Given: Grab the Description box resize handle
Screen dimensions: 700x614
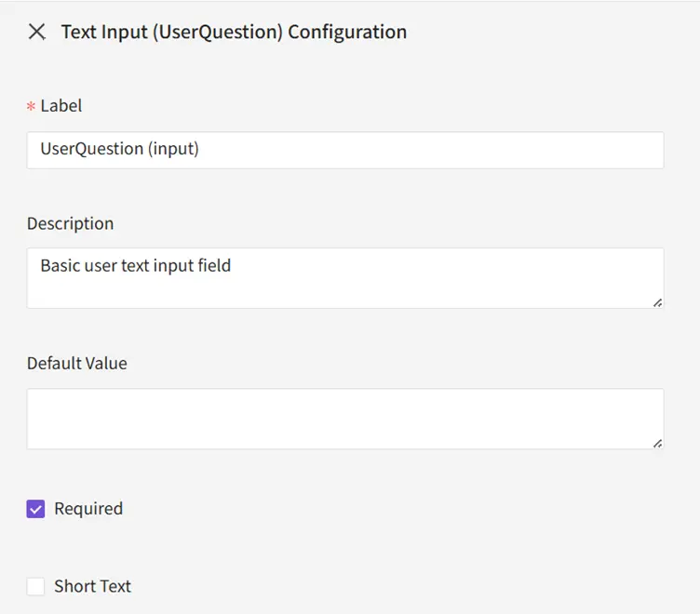Looking at the screenshot, I should 657,302.
